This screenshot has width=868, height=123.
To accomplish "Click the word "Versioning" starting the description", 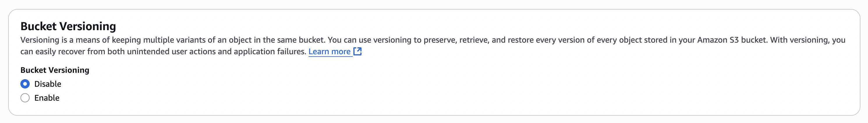I will coord(40,40).
